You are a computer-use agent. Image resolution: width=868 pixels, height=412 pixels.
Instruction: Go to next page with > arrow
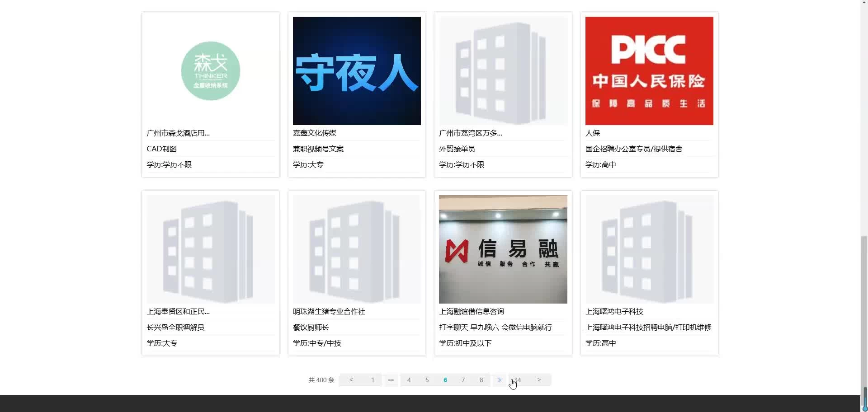tap(539, 380)
